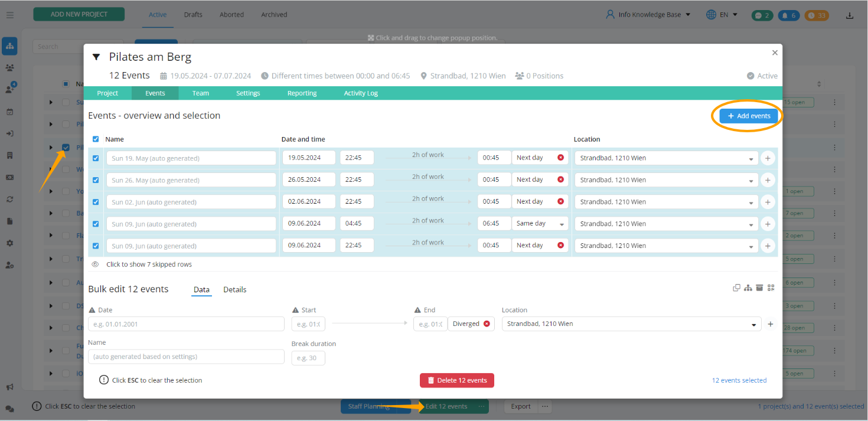Switch to the Reporting tab
Image resolution: width=868 pixels, height=421 pixels.
pyautogui.click(x=302, y=93)
